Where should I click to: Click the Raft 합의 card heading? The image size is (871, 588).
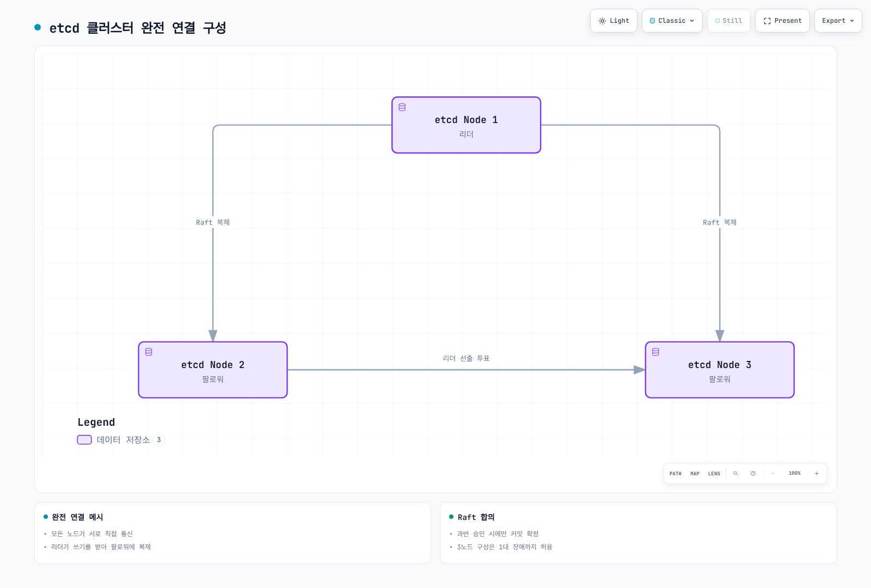(476, 517)
